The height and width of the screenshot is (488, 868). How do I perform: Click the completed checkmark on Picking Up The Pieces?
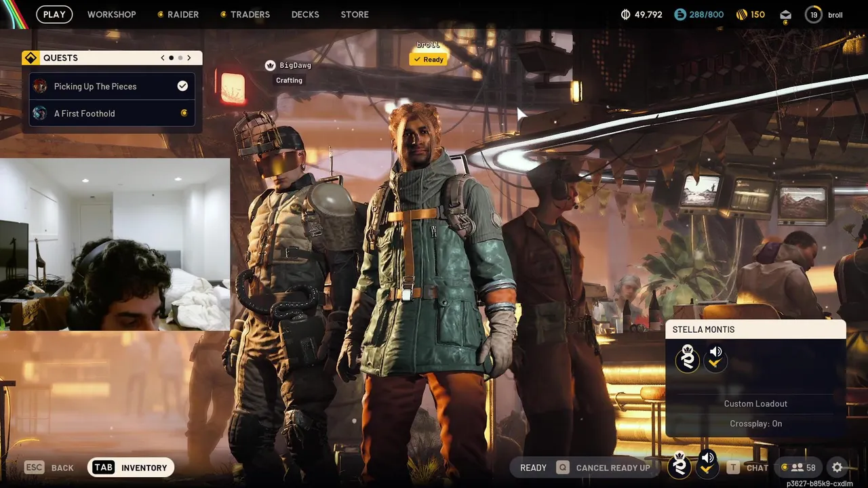182,86
